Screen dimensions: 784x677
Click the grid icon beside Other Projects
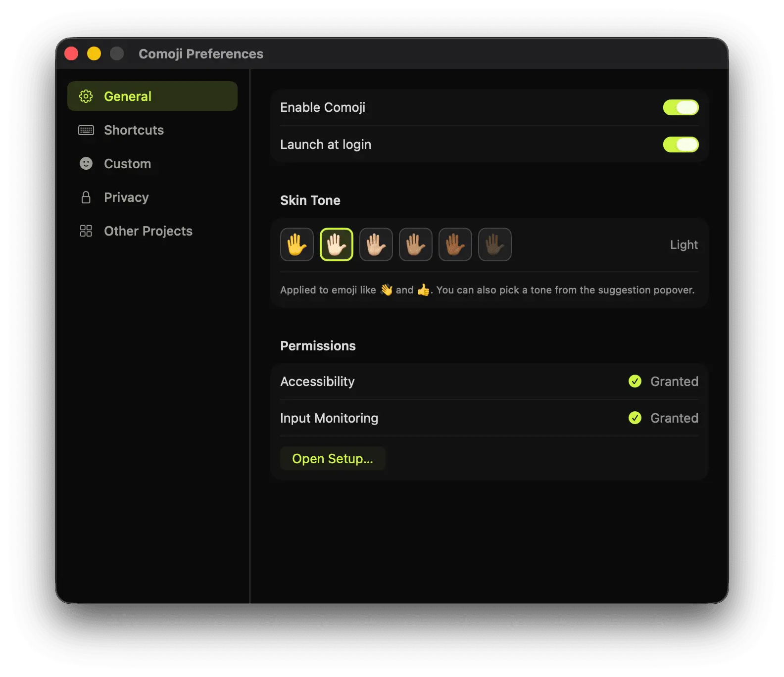click(86, 231)
